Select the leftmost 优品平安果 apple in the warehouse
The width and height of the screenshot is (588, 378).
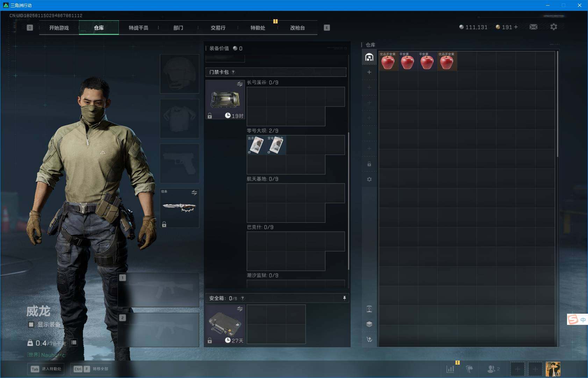pos(388,61)
